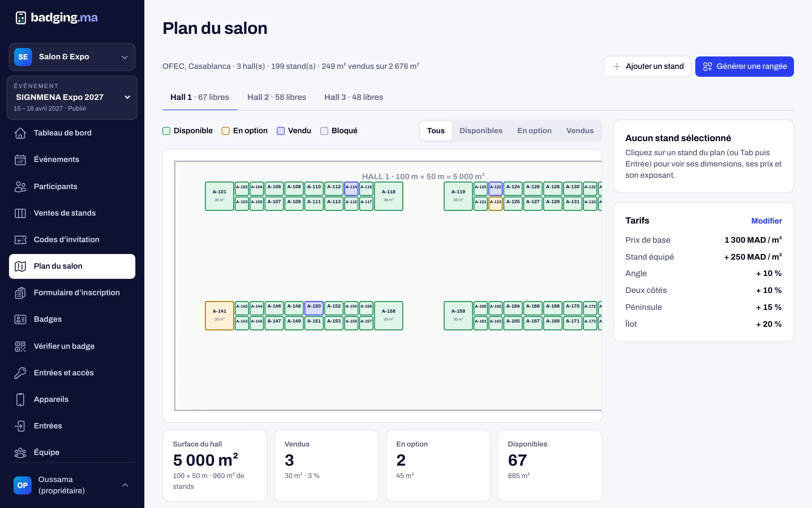The image size is (812, 508).
Task: Click the Disponible legend swatch
Action: click(x=166, y=131)
